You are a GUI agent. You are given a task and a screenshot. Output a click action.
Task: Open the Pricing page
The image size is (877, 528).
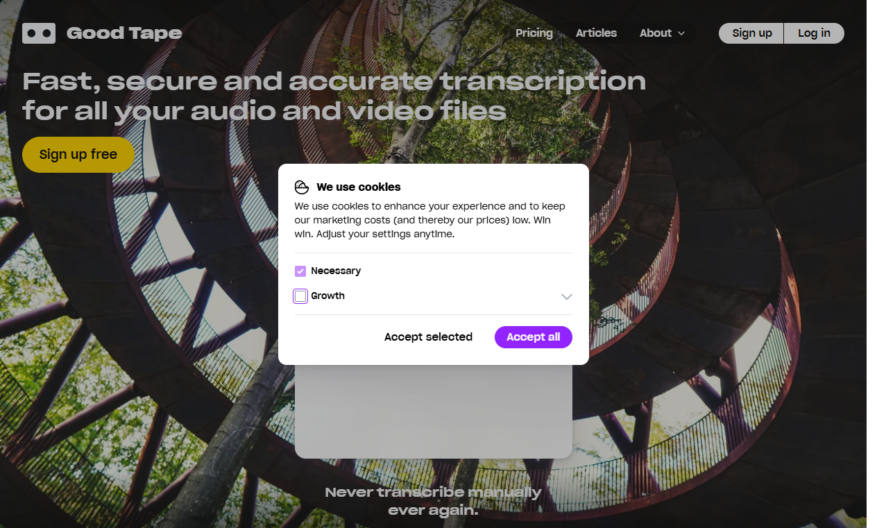[x=534, y=33]
